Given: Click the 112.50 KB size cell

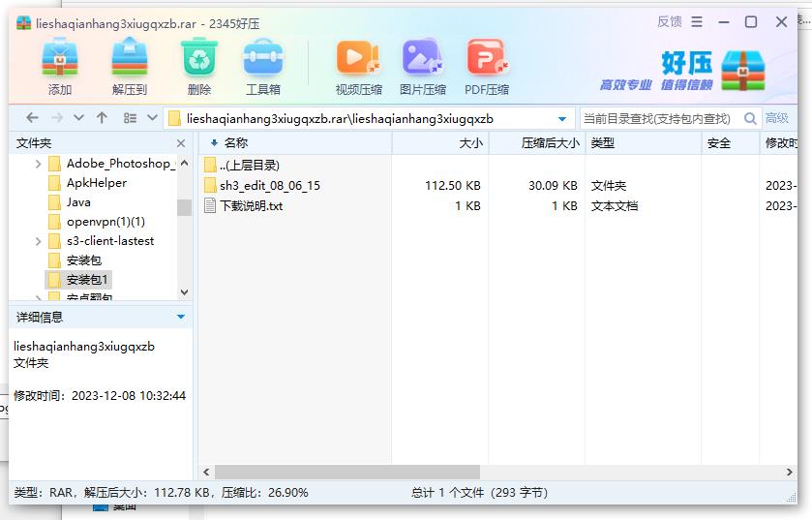Looking at the screenshot, I should 453,185.
